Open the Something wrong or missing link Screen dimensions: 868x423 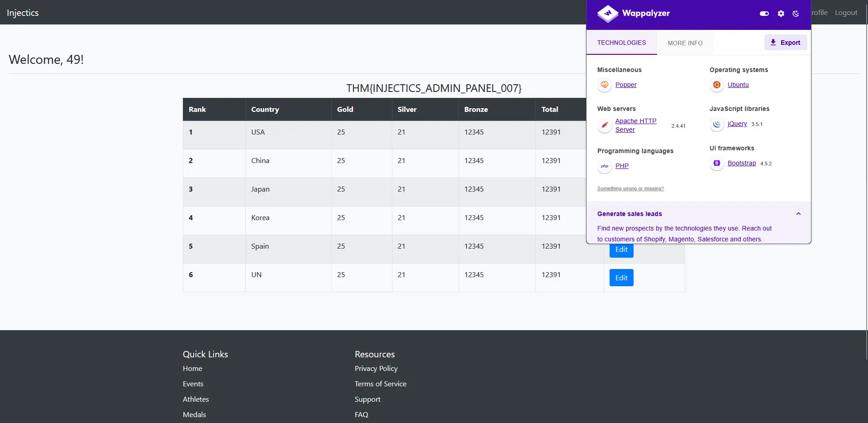pyautogui.click(x=630, y=188)
